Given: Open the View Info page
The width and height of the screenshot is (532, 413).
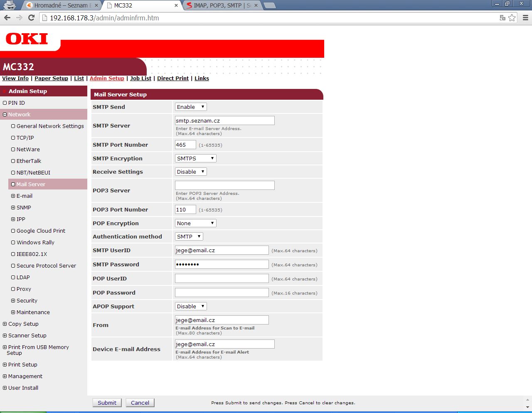Looking at the screenshot, I should coord(15,78).
